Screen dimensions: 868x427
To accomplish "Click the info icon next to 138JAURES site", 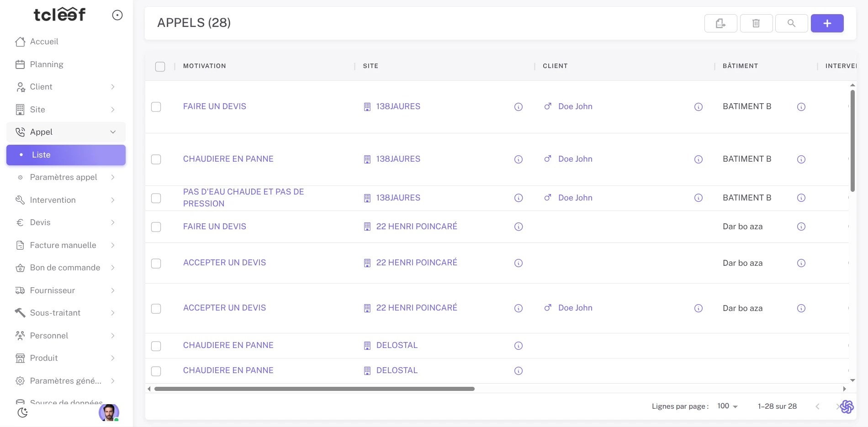I will click(x=518, y=107).
